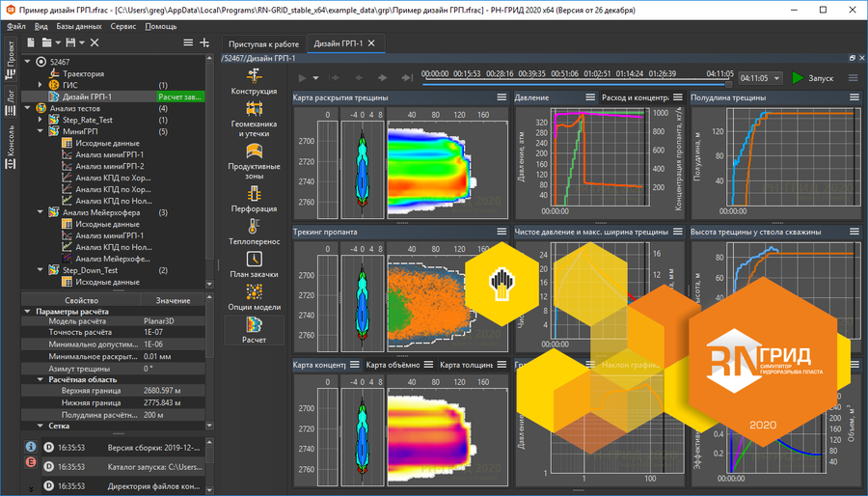Open the Проект side panel tab

click(x=11, y=59)
